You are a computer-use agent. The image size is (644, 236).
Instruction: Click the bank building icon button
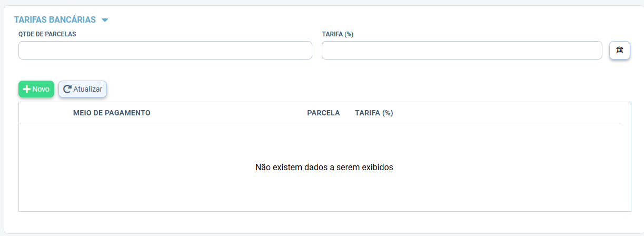[x=620, y=51]
